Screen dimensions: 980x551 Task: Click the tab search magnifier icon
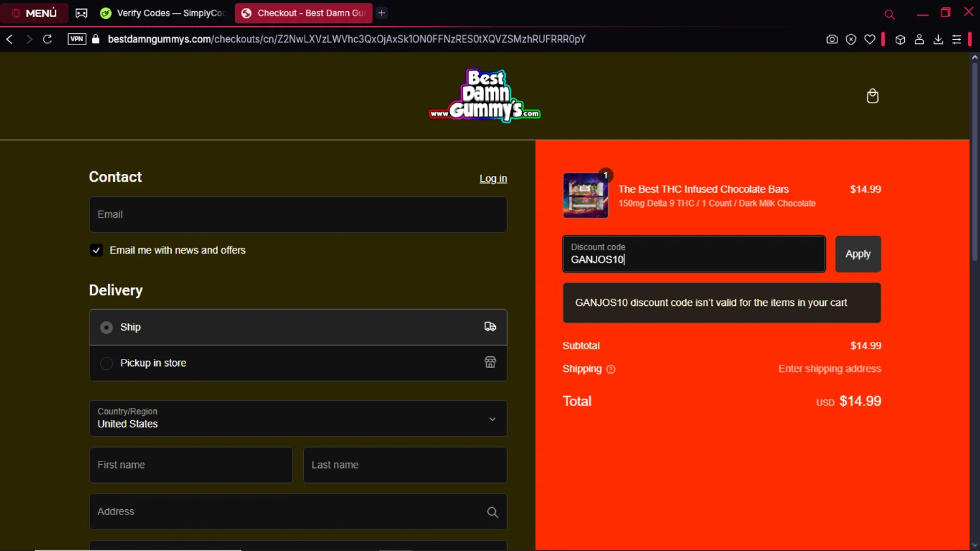point(889,14)
